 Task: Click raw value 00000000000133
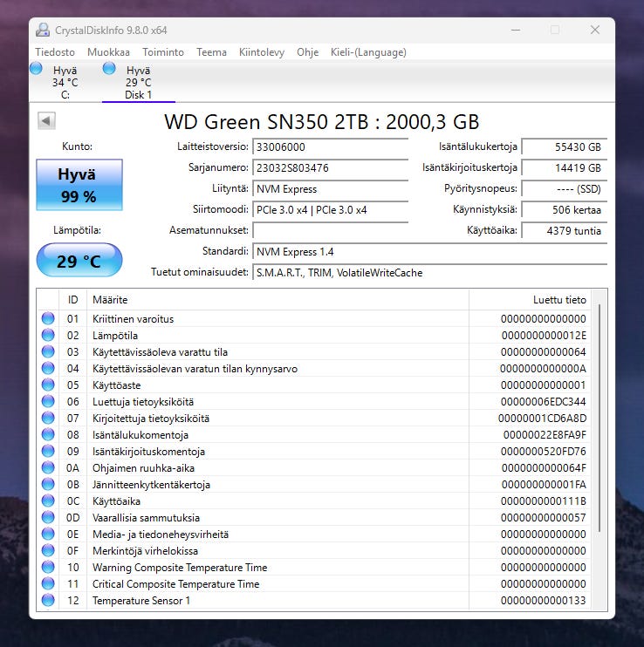point(544,601)
